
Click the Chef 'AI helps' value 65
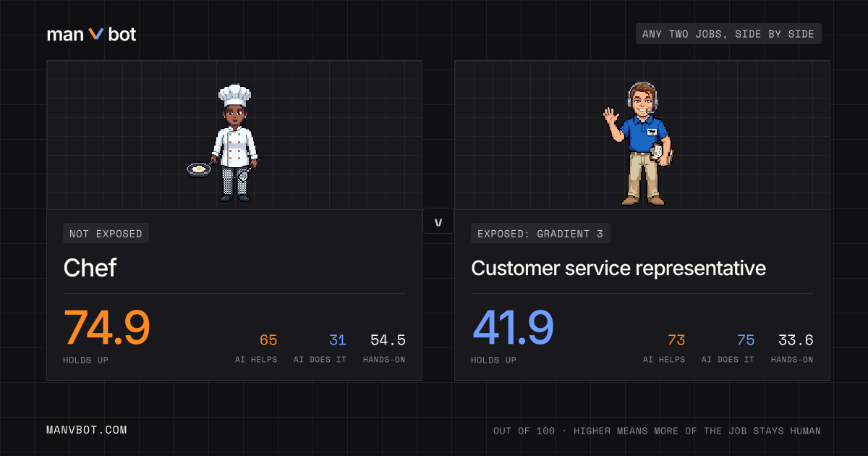(x=268, y=340)
